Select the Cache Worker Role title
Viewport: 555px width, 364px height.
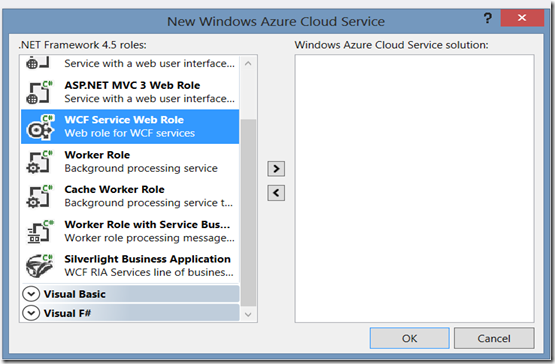114,189
